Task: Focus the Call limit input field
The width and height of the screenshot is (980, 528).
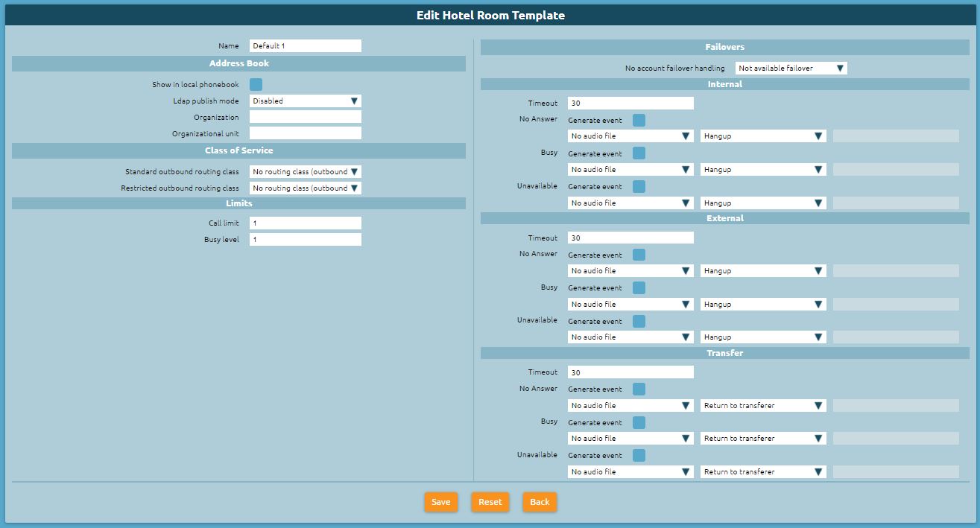Action: tap(306, 223)
